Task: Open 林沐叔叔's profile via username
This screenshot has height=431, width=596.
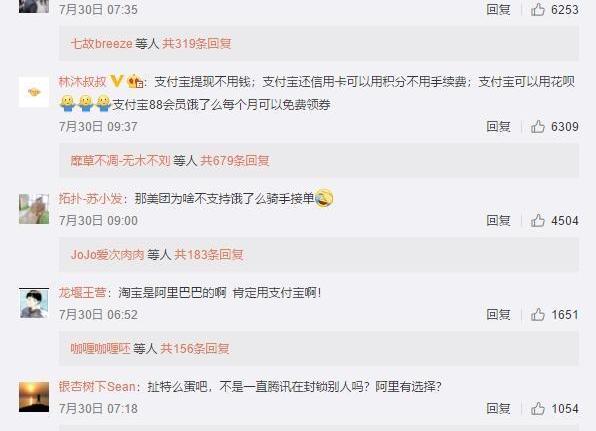Action: pyautogui.click(x=82, y=81)
